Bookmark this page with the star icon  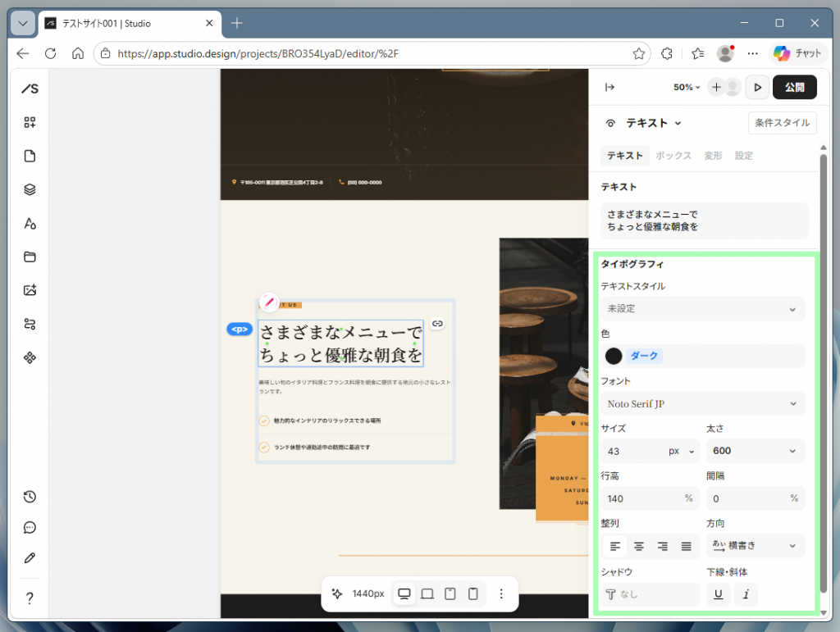pos(638,53)
